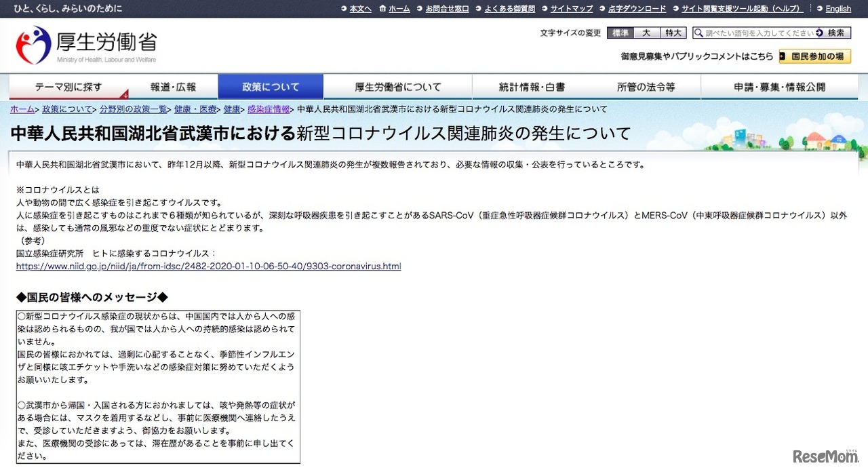This screenshot has height=472, width=868.
Task: Click the お問合せ窓口 link
Action: pyautogui.click(x=447, y=8)
